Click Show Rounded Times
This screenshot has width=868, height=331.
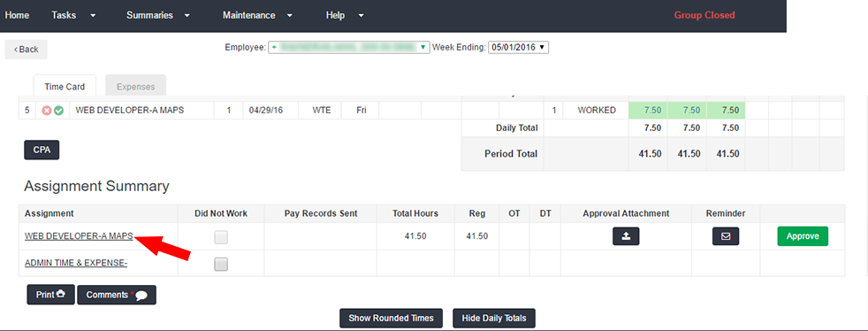click(391, 319)
